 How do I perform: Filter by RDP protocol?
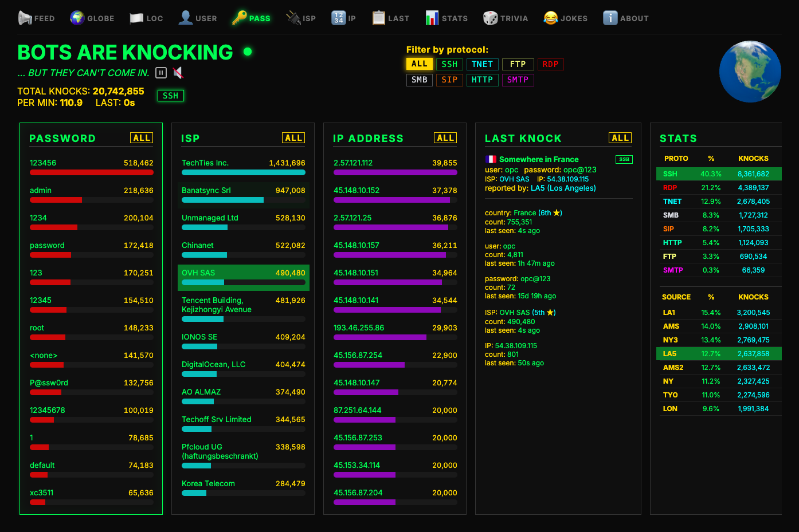tap(550, 64)
